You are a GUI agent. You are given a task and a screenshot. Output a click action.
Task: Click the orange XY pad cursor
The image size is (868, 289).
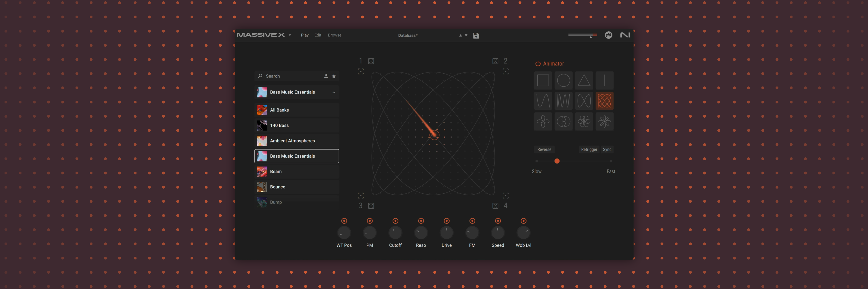[434, 135]
